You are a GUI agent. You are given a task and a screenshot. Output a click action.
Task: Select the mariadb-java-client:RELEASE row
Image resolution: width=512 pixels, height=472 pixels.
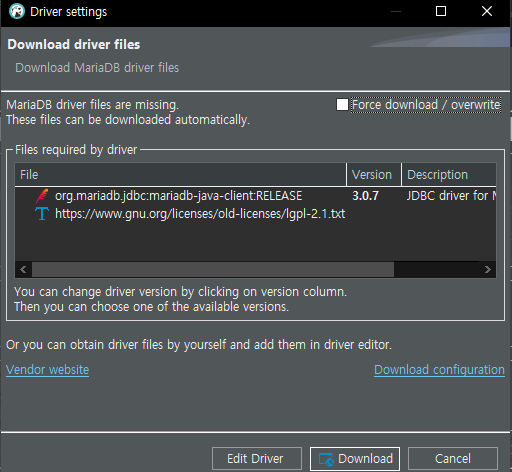(255, 196)
